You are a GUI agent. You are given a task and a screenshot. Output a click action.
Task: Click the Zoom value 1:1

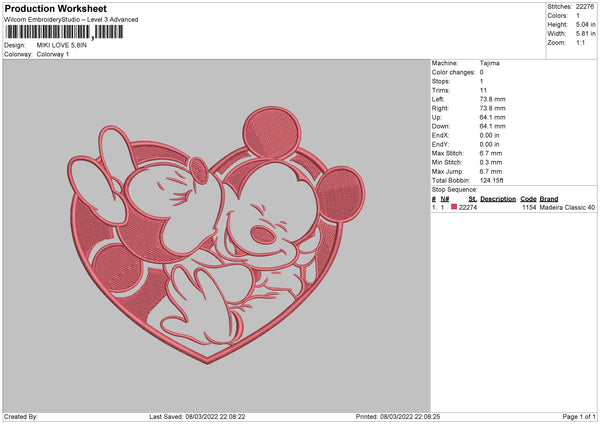[580, 43]
